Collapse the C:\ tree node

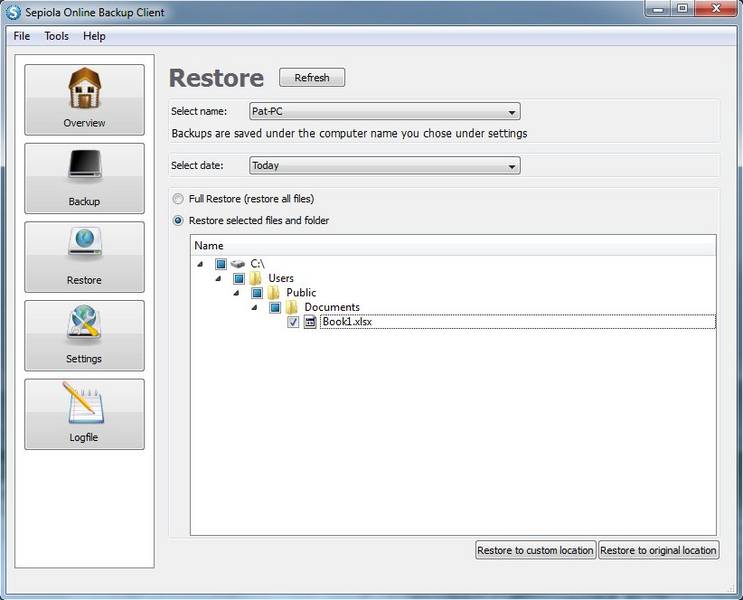(200, 264)
